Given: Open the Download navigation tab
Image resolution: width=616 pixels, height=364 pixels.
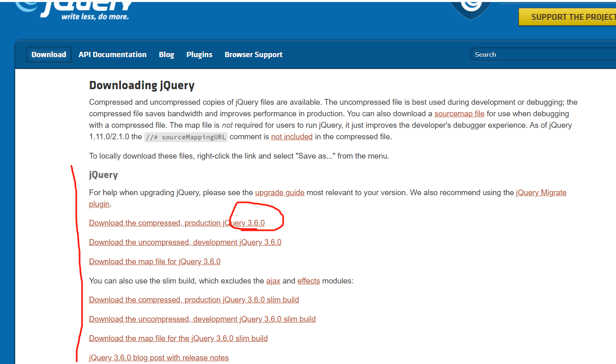Looking at the screenshot, I should point(49,54).
